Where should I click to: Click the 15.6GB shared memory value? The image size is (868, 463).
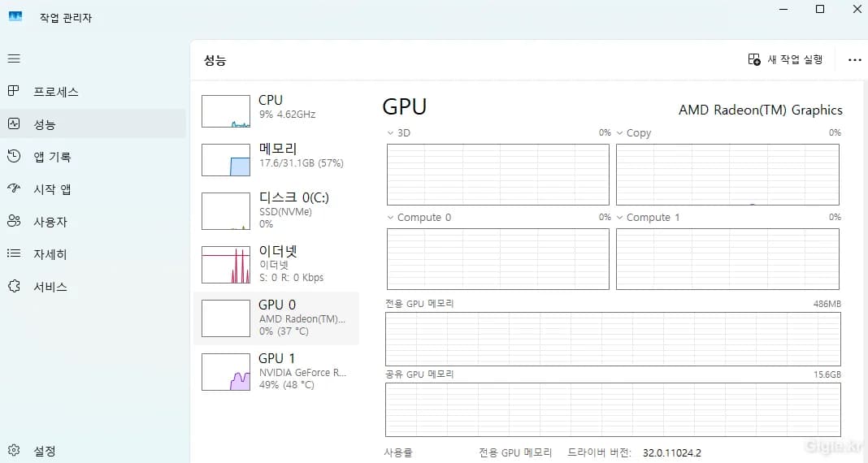827,374
